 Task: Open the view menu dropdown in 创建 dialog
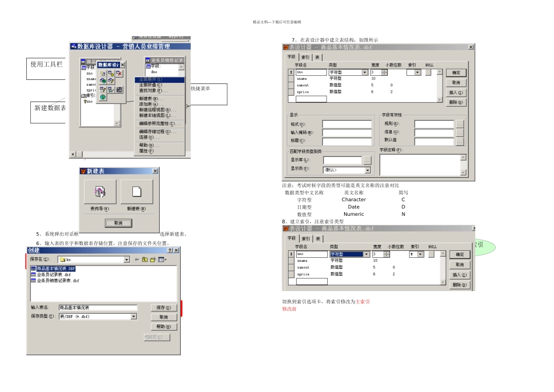(x=162, y=260)
